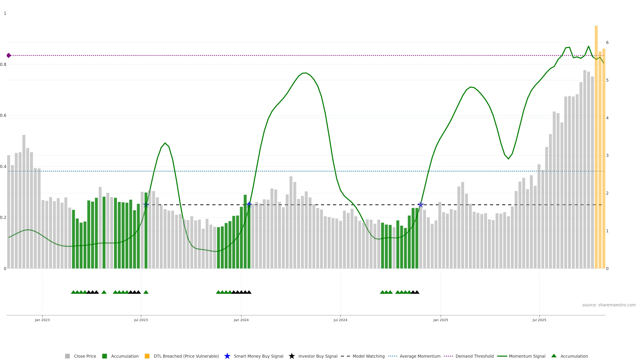This screenshot has height=362, width=644.
Task: Click the single green triangle near Jul 2023
Action: click(146, 292)
